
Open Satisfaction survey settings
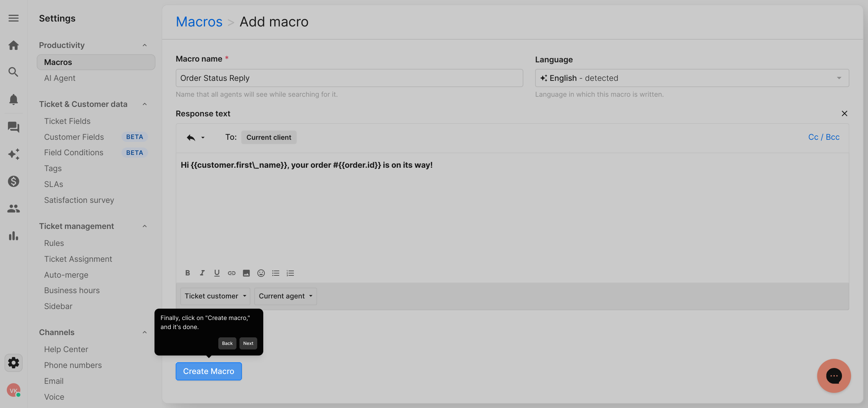click(x=79, y=200)
